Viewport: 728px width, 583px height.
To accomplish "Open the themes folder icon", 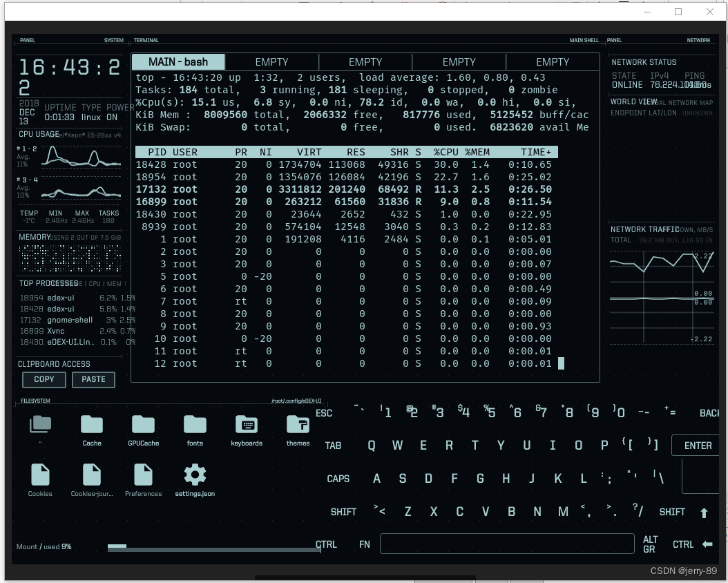I will pyautogui.click(x=298, y=423).
